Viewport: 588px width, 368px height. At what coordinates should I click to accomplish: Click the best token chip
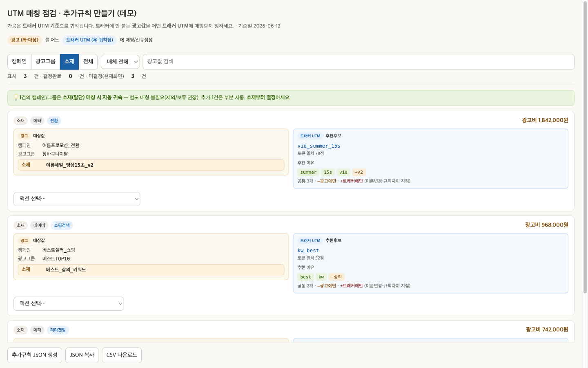click(x=305, y=277)
